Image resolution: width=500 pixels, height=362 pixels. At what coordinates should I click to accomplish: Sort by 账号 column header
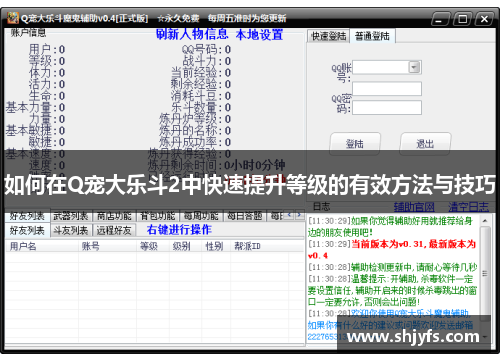pos(107,246)
